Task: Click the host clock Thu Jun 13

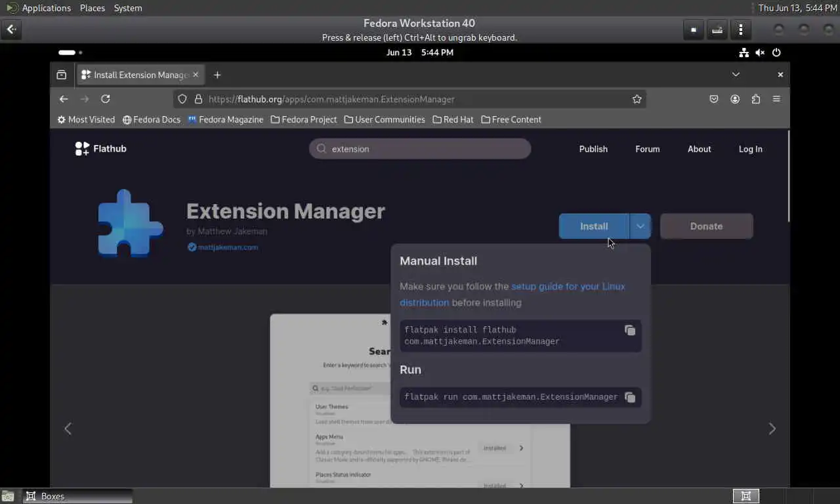Action: click(797, 8)
